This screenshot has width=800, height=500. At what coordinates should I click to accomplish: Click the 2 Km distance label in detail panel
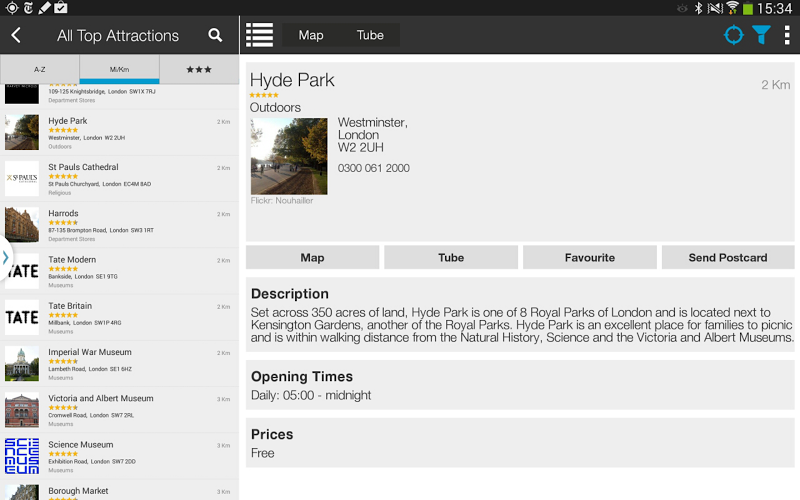click(x=776, y=85)
